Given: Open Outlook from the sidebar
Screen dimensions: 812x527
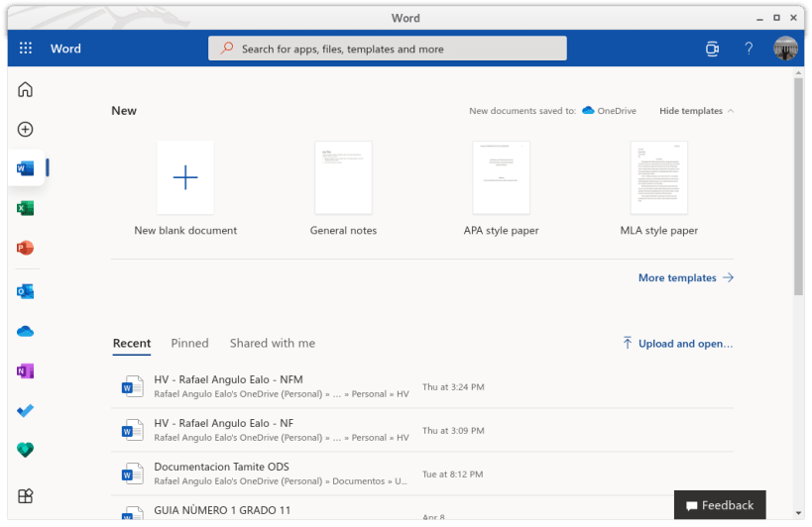Looking at the screenshot, I should (x=25, y=291).
